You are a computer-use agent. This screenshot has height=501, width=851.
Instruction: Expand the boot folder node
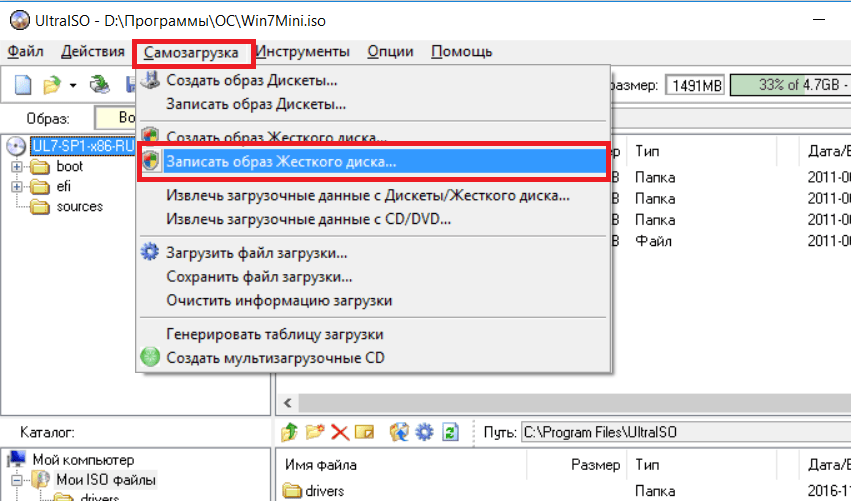[17, 167]
